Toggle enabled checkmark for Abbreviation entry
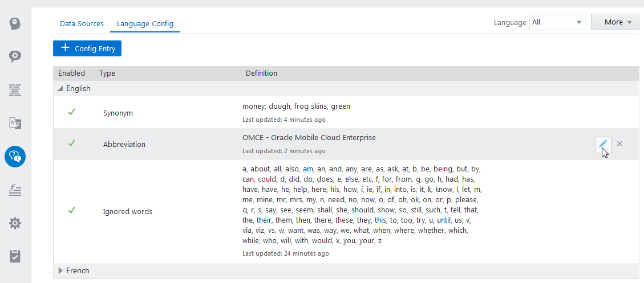644x283 pixels. pyautogui.click(x=71, y=143)
